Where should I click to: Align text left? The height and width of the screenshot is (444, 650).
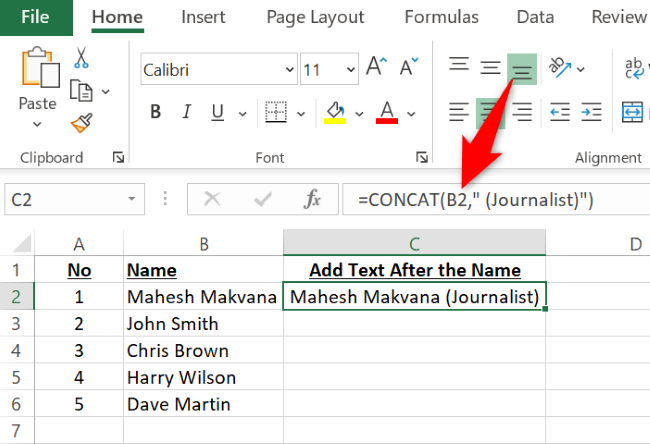pyautogui.click(x=459, y=112)
